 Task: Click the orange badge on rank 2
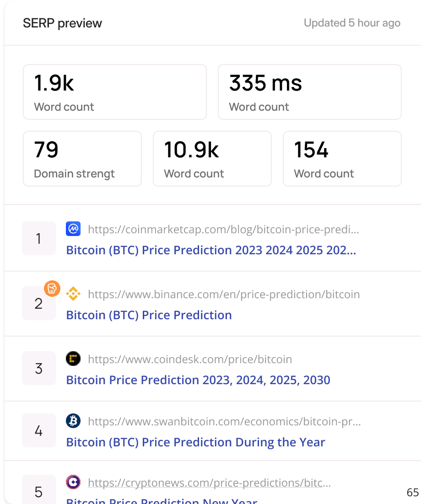(x=52, y=288)
